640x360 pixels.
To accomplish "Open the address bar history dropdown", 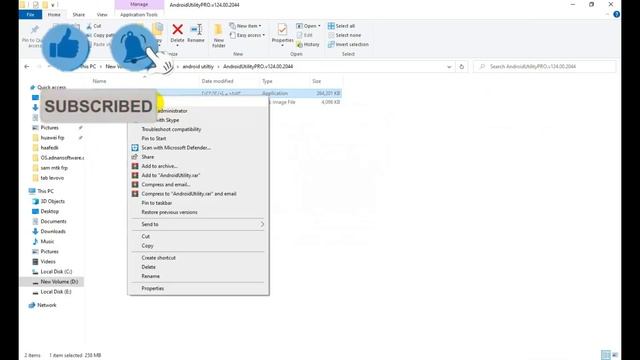I will point(449,67).
